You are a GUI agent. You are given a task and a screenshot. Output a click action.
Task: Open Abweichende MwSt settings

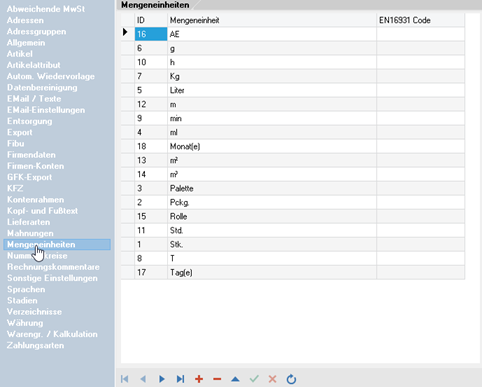point(46,9)
